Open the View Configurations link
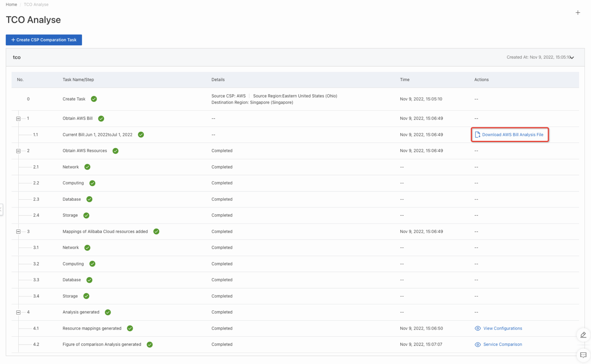Viewport: 591px width, 364px height. [503, 328]
